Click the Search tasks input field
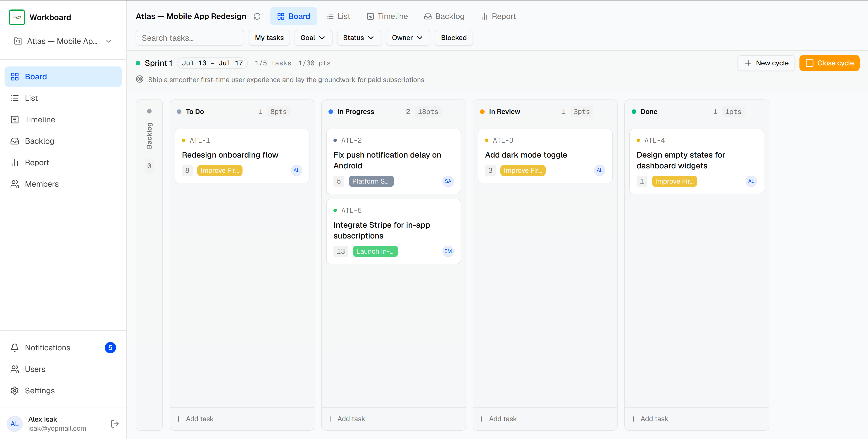The image size is (868, 439). click(x=190, y=38)
